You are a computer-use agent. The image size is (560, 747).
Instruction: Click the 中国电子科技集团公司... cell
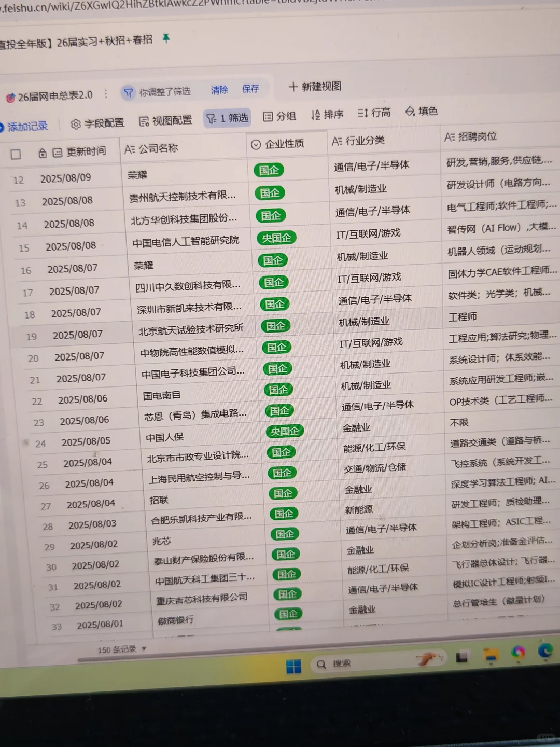193,372
